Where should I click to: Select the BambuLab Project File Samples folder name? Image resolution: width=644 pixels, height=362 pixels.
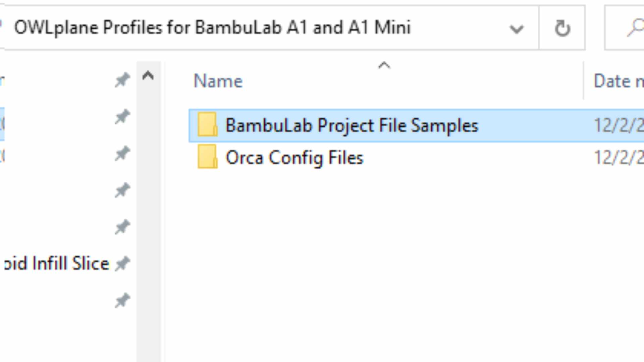(352, 126)
